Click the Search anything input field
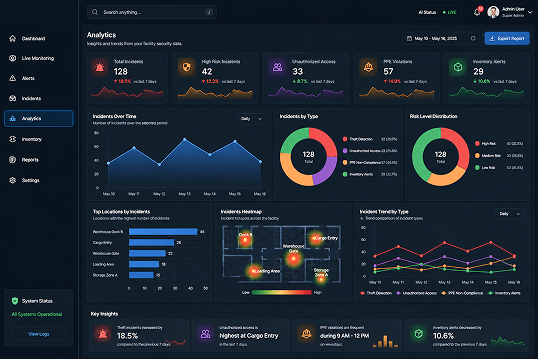538x360 pixels. pyautogui.click(x=152, y=12)
